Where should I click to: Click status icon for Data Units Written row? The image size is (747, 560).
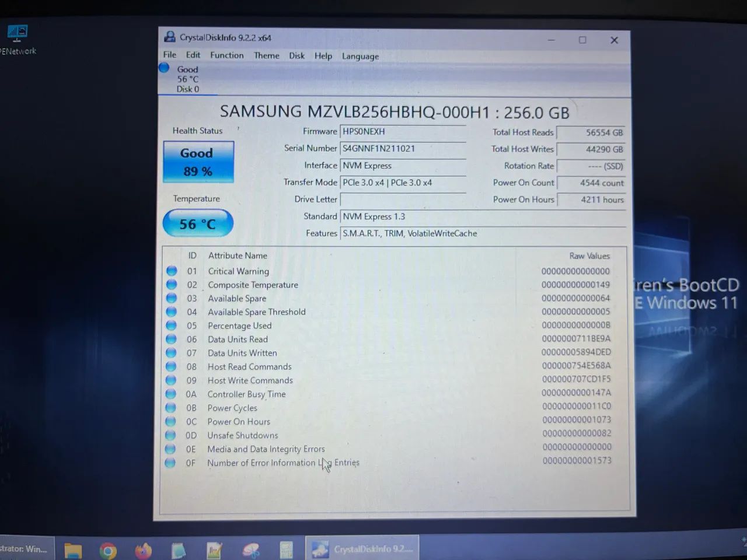[171, 352]
